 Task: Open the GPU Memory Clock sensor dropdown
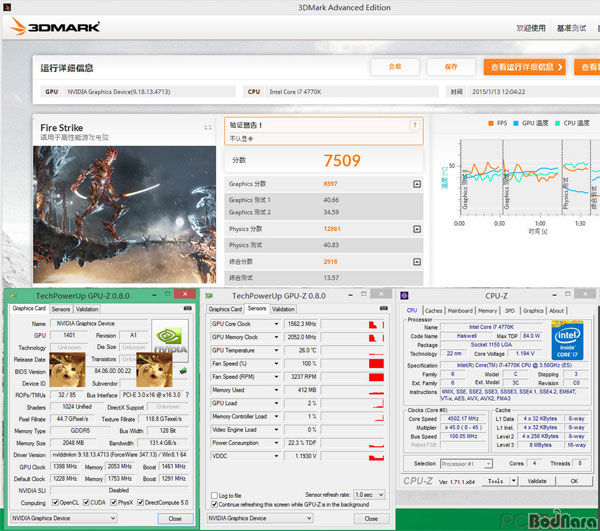tap(276, 337)
